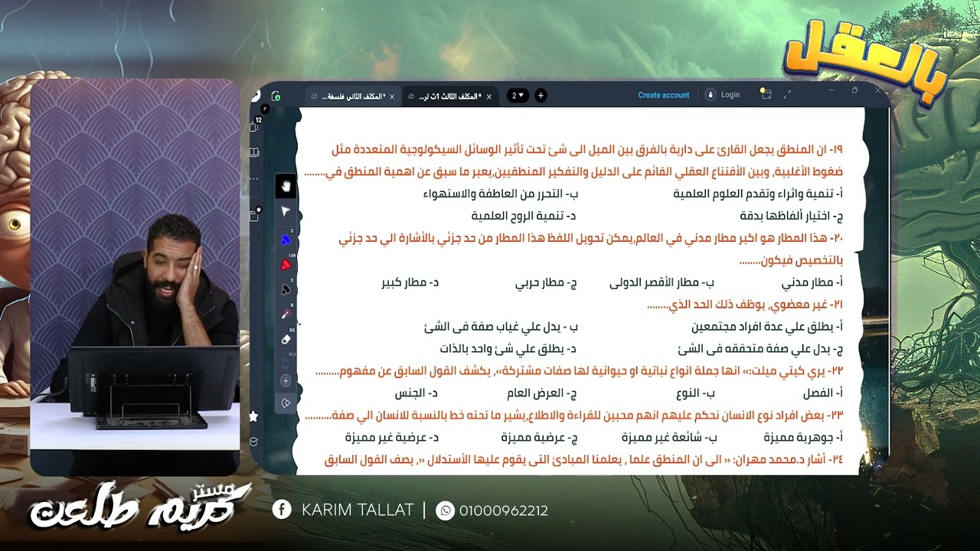Image resolution: width=980 pixels, height=551 pixels.
Task: Click answer أ- جوهرية مميزة
Action: (x=803, y=438)
